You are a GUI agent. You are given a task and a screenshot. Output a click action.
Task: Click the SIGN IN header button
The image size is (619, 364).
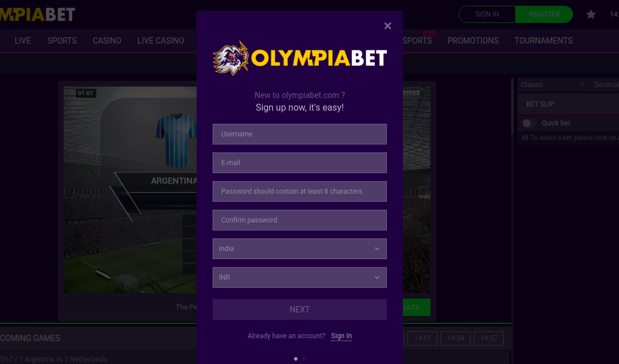[487, 14]
